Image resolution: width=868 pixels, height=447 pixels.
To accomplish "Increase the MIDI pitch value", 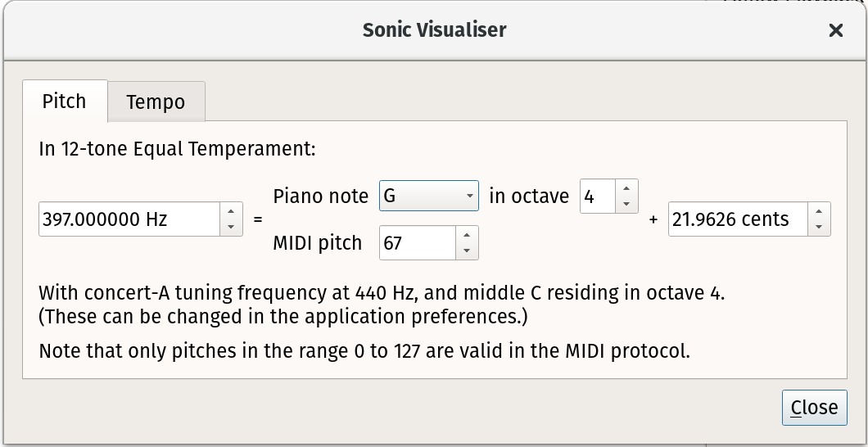I will tap(466, 235).
